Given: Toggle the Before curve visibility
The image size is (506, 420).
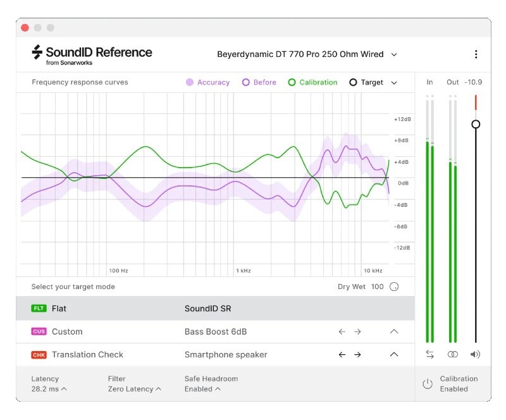Looking at the screenshot, I should click(259, 82).
